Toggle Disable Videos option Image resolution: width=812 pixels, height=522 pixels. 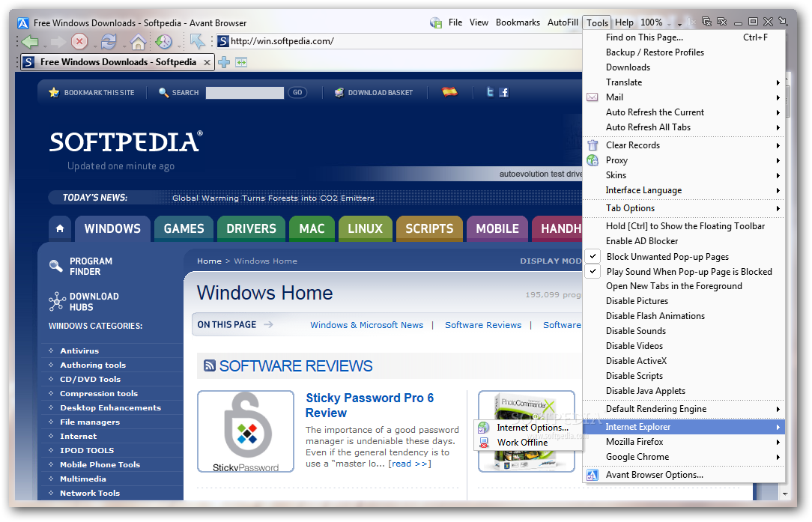[684, 347]
